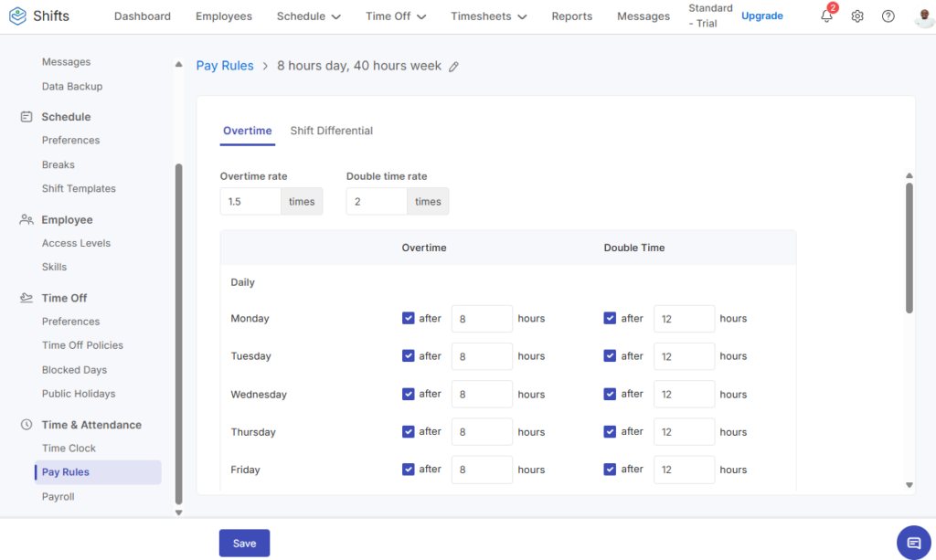Screen dimensions: 936x560
Task: Open the notifications bell
Action: coord(826,16)
